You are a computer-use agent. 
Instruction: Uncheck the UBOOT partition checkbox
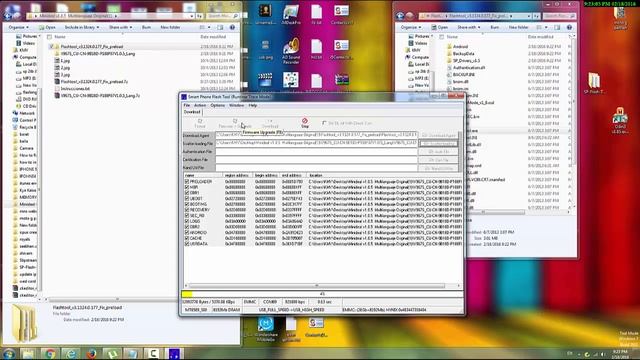(187, 198)
